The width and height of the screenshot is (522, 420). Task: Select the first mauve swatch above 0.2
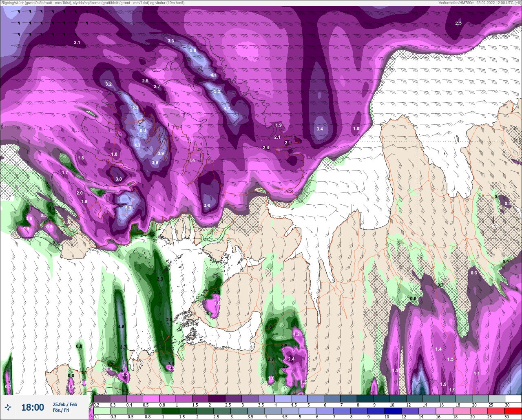pos(102,398)
